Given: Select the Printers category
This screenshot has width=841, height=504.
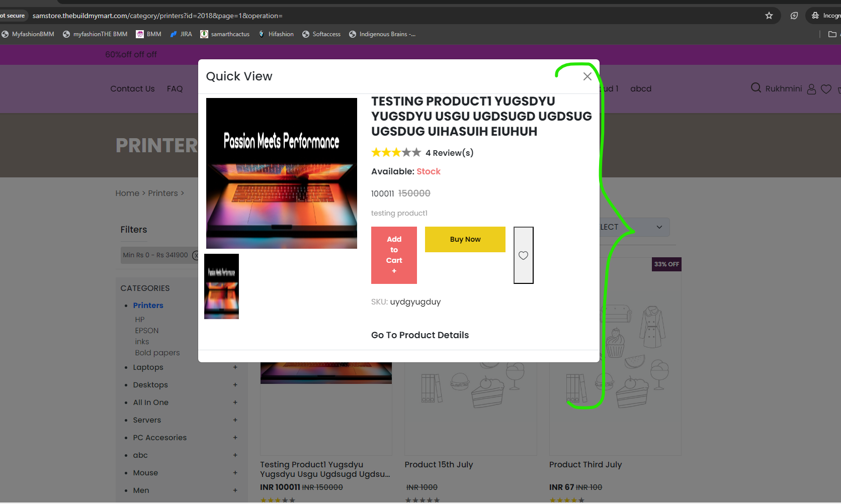Looking at the screenshot, I should pyautogui.click(x=148, y=306).
